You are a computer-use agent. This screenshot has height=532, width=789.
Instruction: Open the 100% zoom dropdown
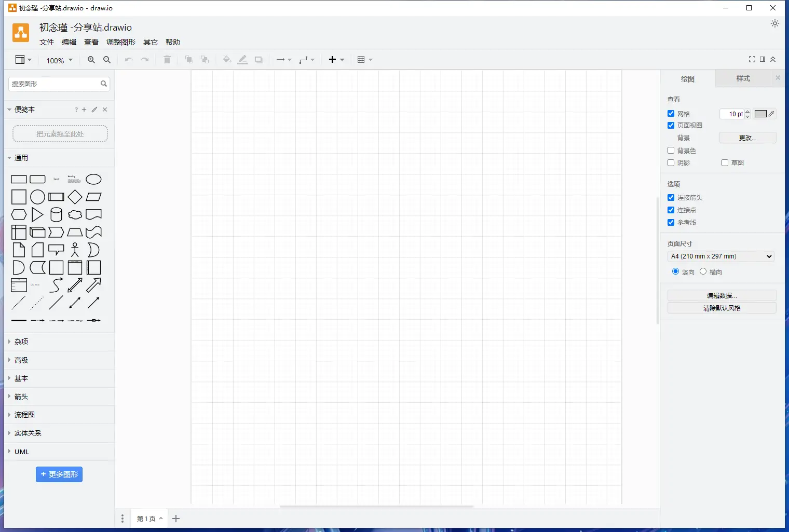click(60, 60)
